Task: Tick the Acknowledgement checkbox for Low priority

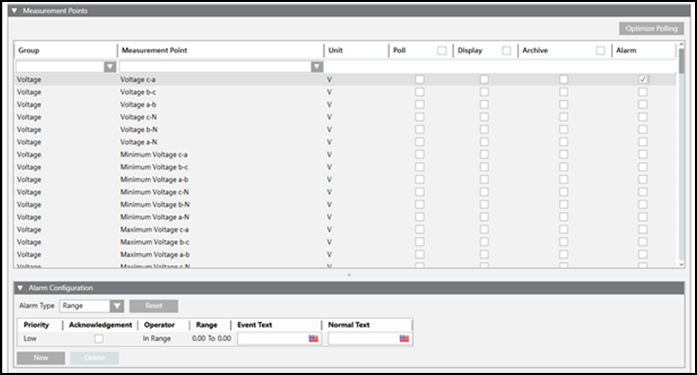Action: [x=99, y=339]
